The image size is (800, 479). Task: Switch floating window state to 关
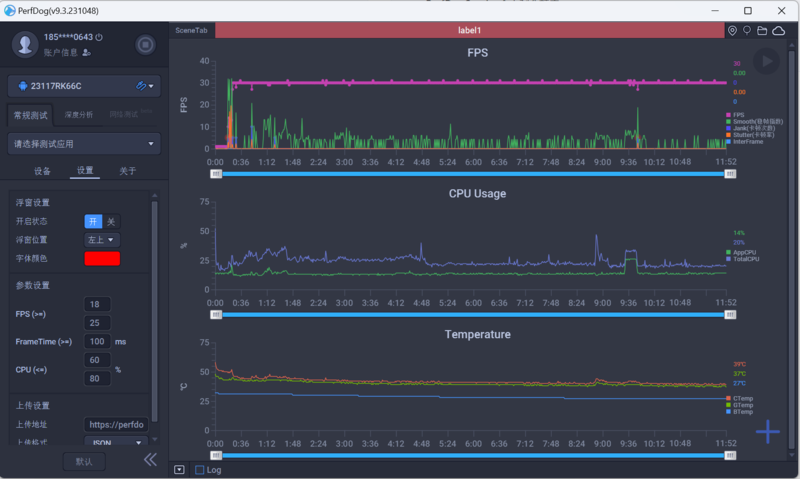click(x=111, y=221)
